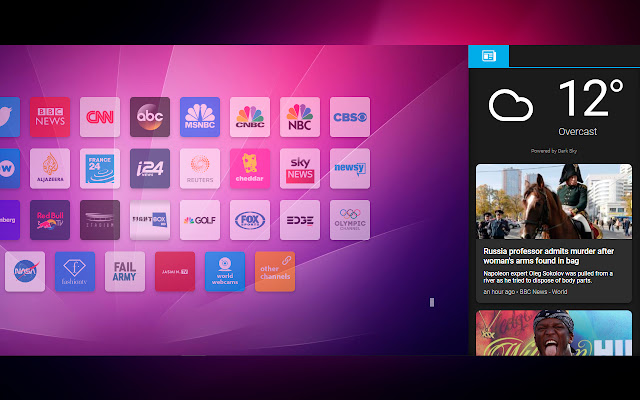Open the partially visible Twitter bird tile
Image resolution: width=640 pixels, height=400 pixels.
tap(10, 117)
